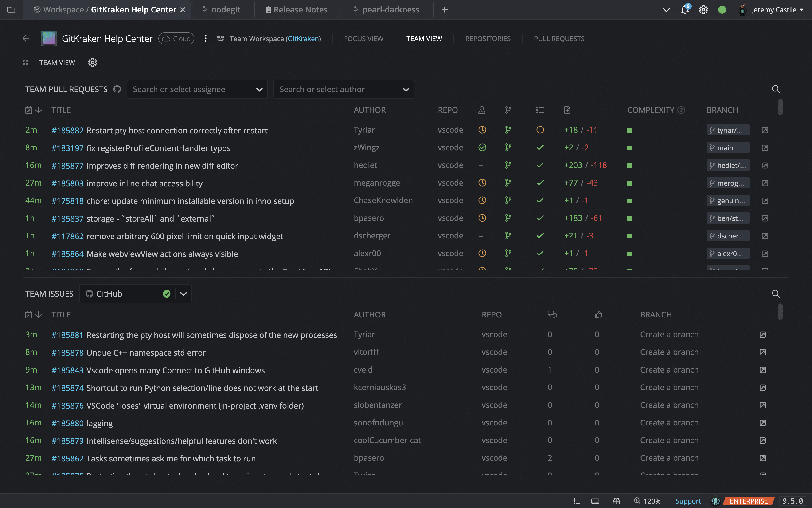This screenshot has width=812, height=508.
Task: Search team issues magnifier
Action: point(775,294)
